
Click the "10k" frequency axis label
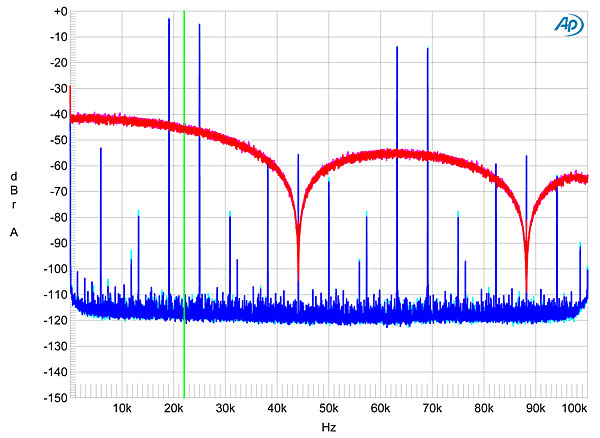[122, 409]
